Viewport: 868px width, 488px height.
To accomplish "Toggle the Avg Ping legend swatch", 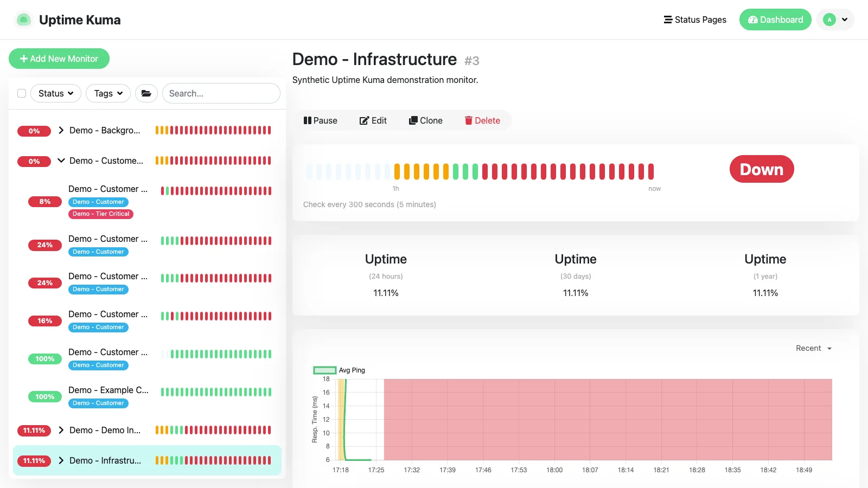I will click(x=325, y=370).
